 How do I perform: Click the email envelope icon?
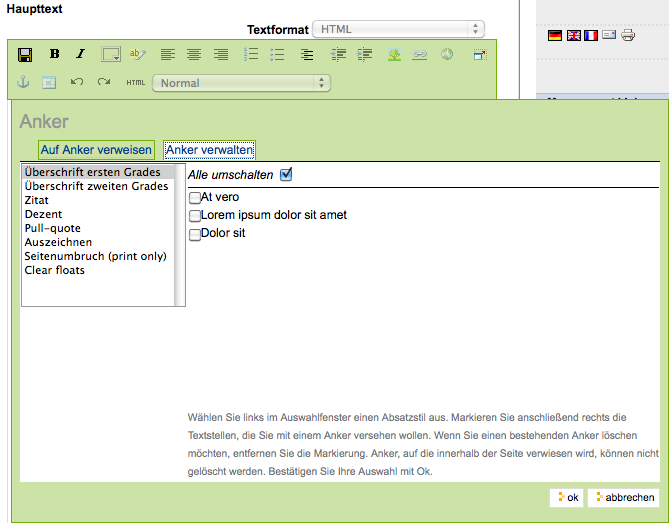tap(609, 35)
